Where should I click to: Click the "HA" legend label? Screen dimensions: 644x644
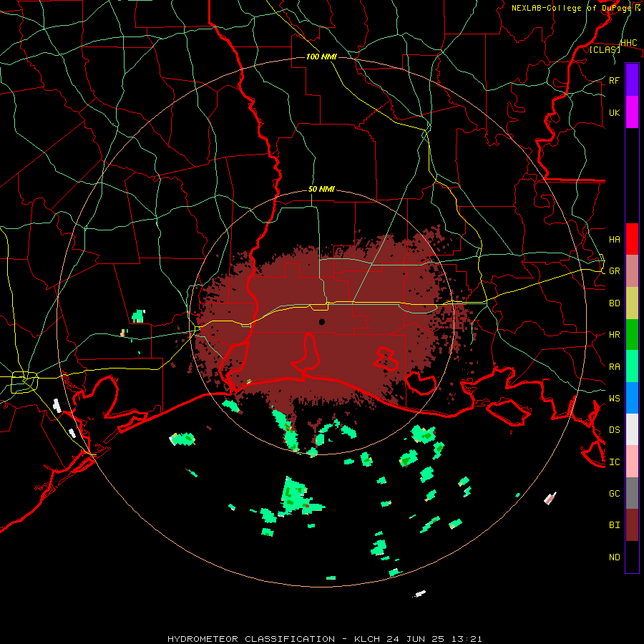coord(614,240)
